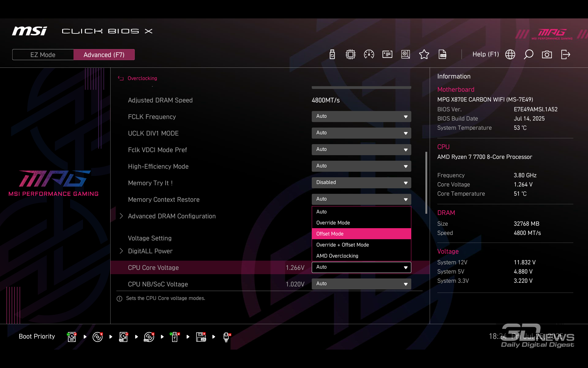
Task: Open the LOG file icon
Action: [x=443, y=55]
